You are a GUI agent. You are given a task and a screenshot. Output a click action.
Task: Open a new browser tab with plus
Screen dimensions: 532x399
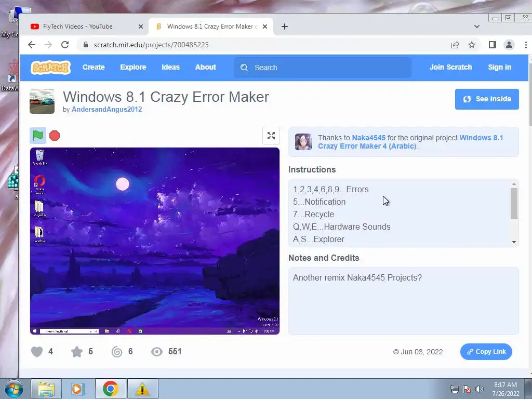285,26
